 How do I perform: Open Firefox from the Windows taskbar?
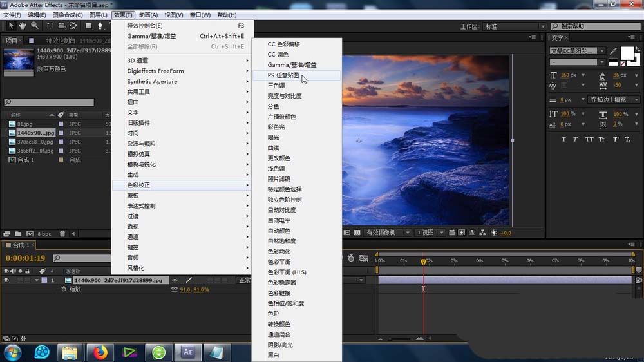(100, 352)
